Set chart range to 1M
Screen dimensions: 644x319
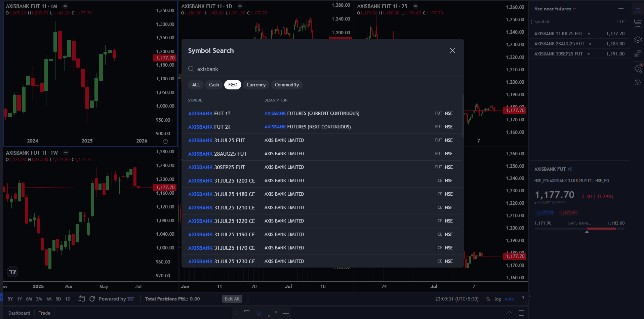pyautogui.click(x=49, y=299)
